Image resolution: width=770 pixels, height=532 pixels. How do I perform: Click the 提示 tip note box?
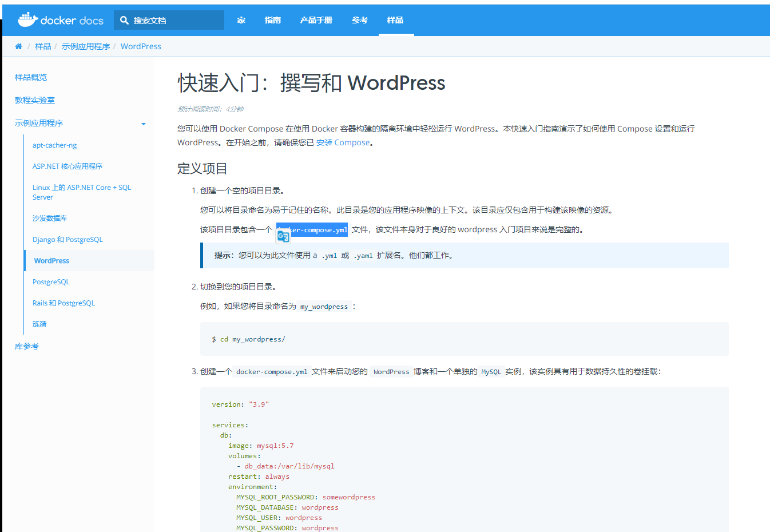point(465,255)
